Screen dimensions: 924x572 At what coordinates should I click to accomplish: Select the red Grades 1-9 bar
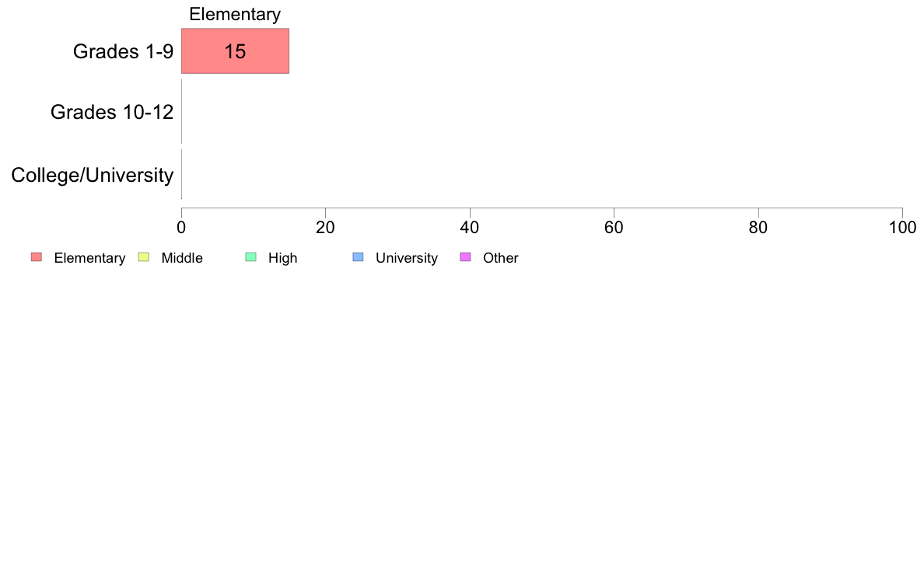pyautogui.click(x=235, y=51)
